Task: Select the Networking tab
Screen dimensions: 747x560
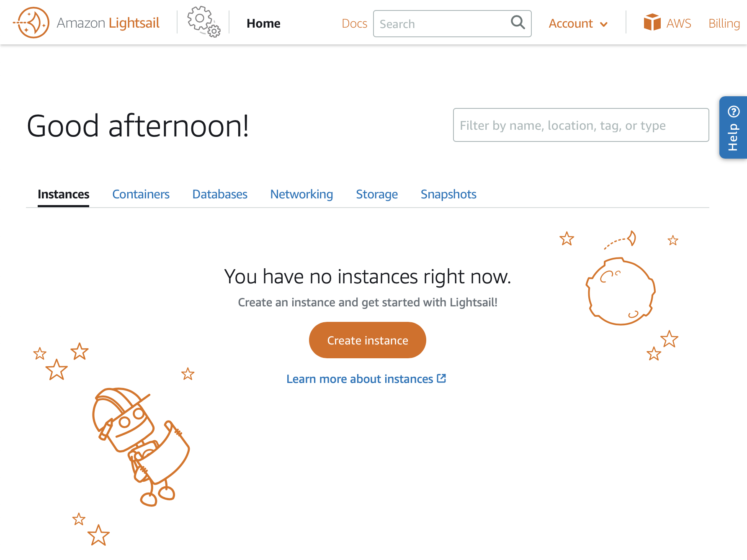Action: 301,194
